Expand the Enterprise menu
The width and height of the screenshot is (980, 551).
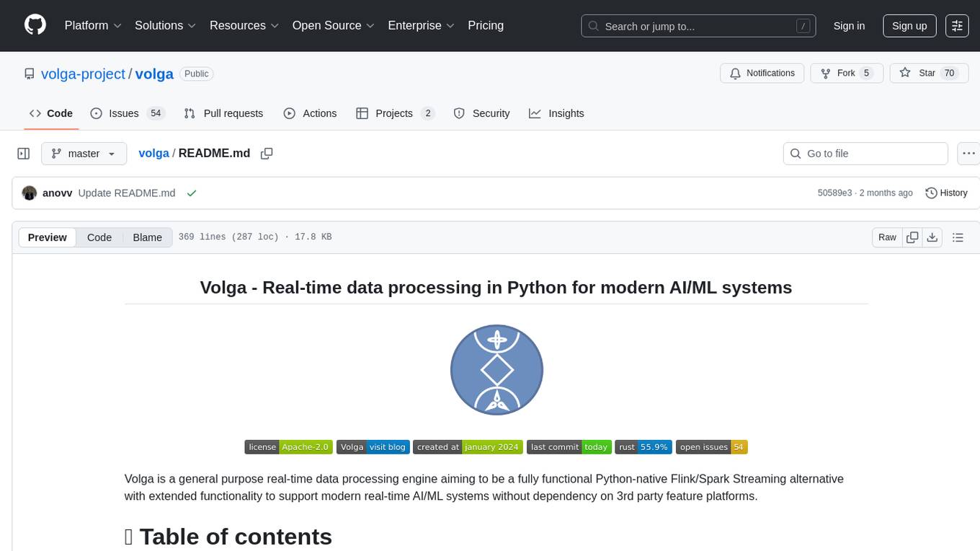[422, 25]
